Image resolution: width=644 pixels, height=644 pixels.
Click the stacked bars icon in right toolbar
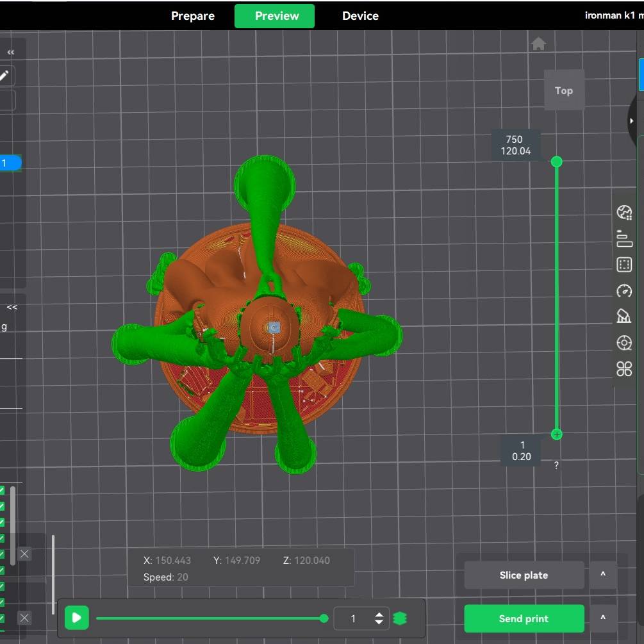624,238
